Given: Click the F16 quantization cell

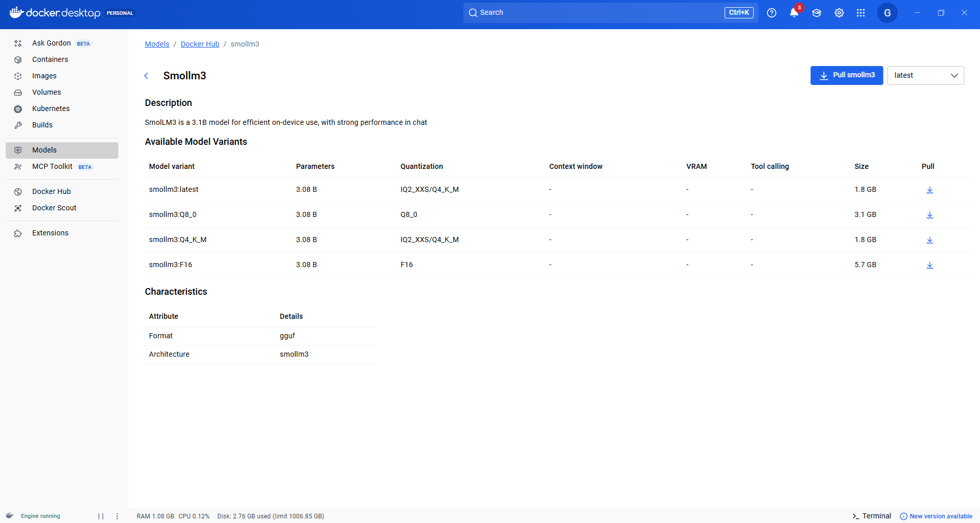Looking at the screenshot, I should tap(407, 265).
